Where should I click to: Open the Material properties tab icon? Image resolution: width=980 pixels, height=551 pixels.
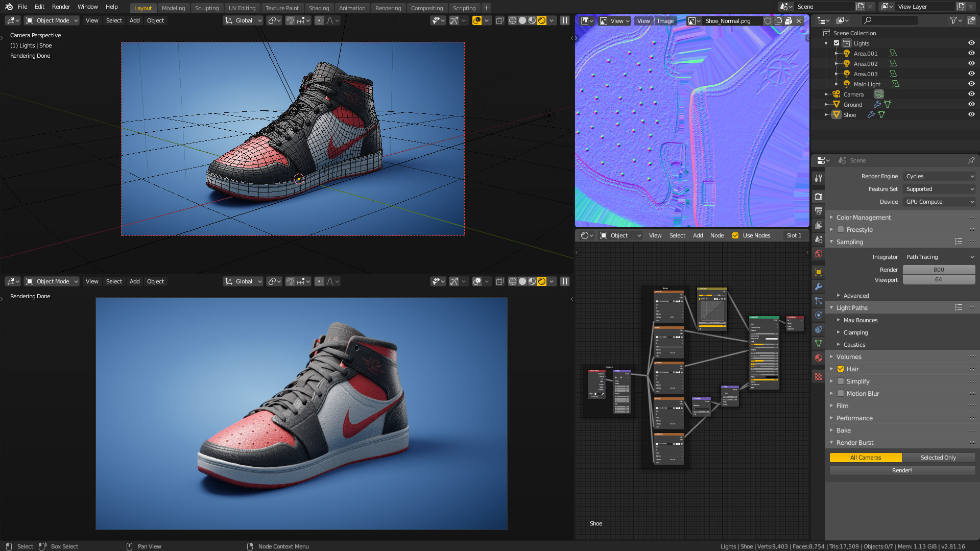(819, 358)
